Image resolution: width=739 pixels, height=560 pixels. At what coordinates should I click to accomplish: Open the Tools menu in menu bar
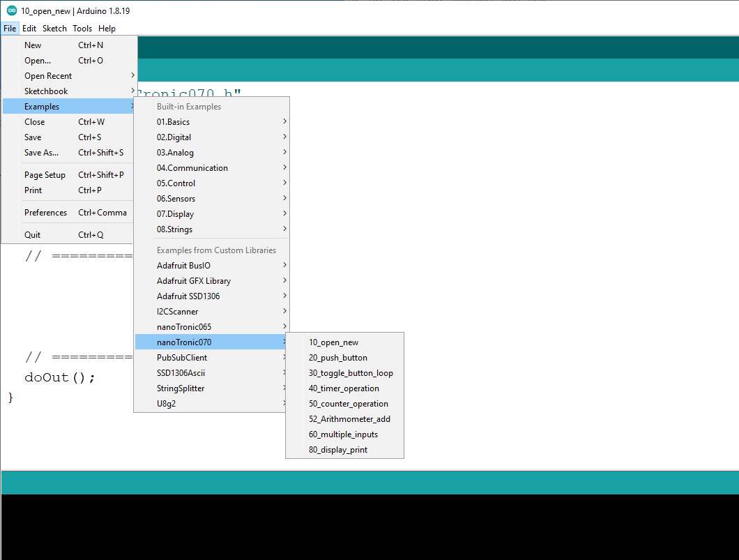tap(82, 29)
